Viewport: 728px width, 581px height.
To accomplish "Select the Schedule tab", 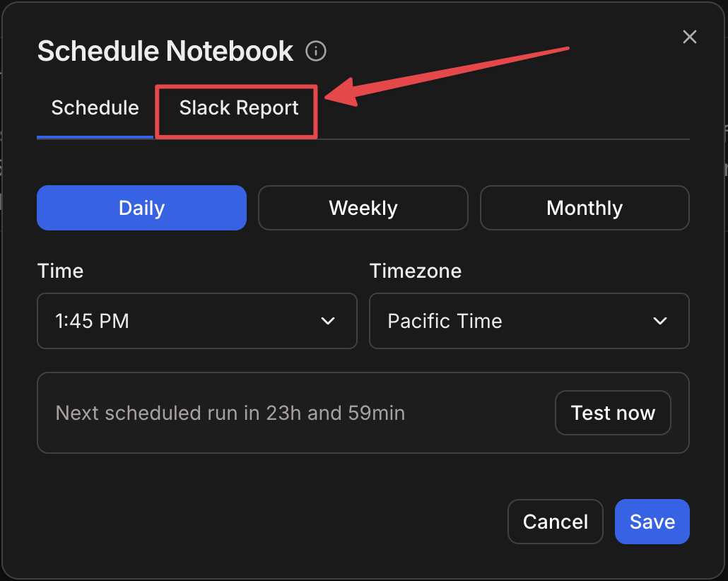I will pos(95,107).
